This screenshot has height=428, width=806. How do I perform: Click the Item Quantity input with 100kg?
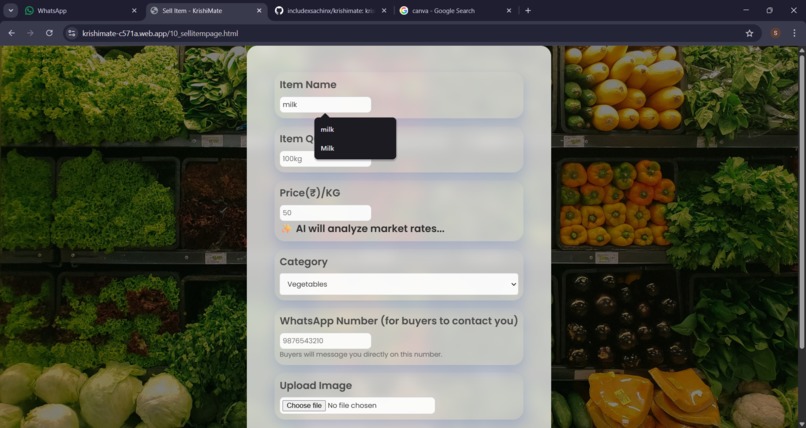tap(325, 159)
